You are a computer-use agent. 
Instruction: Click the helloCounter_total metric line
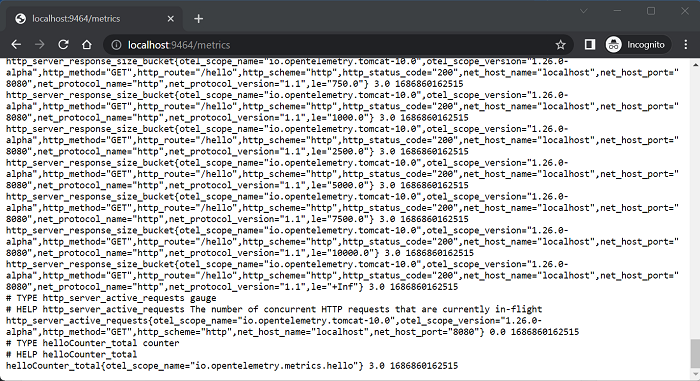coord(232,366)
